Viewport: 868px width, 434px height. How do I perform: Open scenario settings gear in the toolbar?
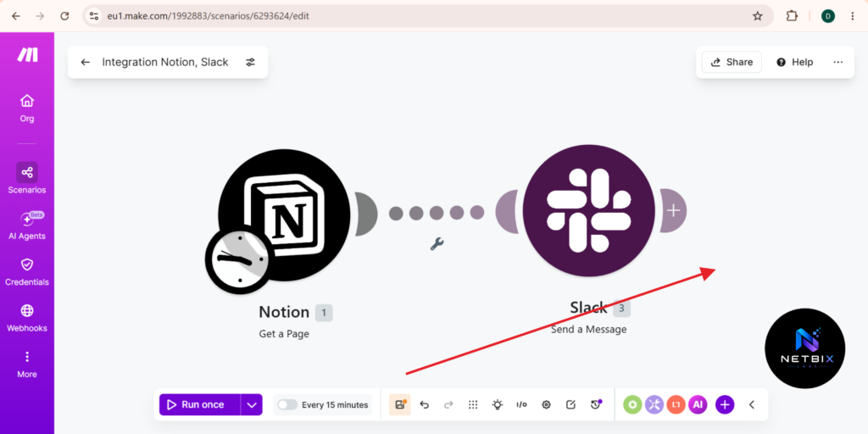[547, 404]
